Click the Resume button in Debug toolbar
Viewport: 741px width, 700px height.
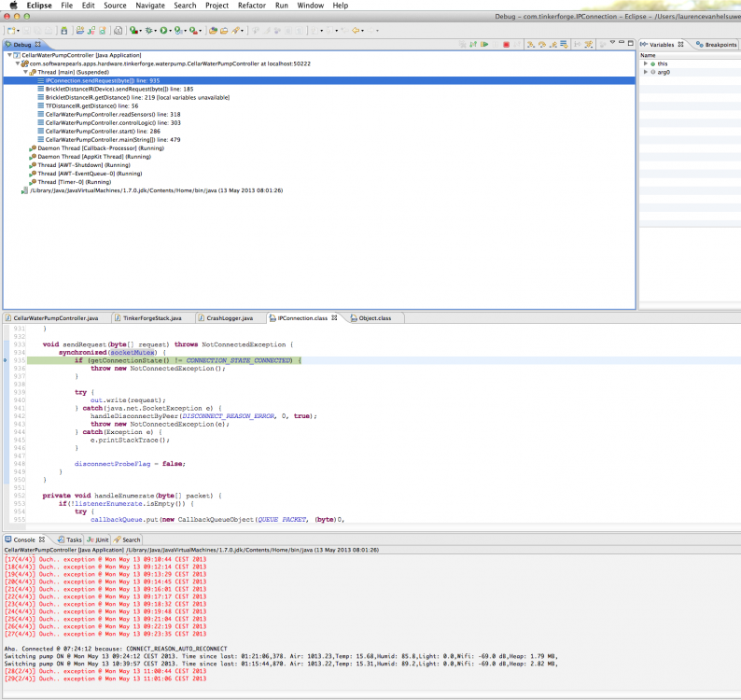(483, 44)
